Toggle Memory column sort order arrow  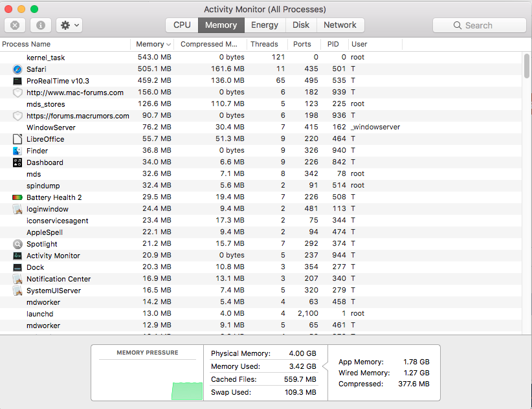click(x=168, y=45)
